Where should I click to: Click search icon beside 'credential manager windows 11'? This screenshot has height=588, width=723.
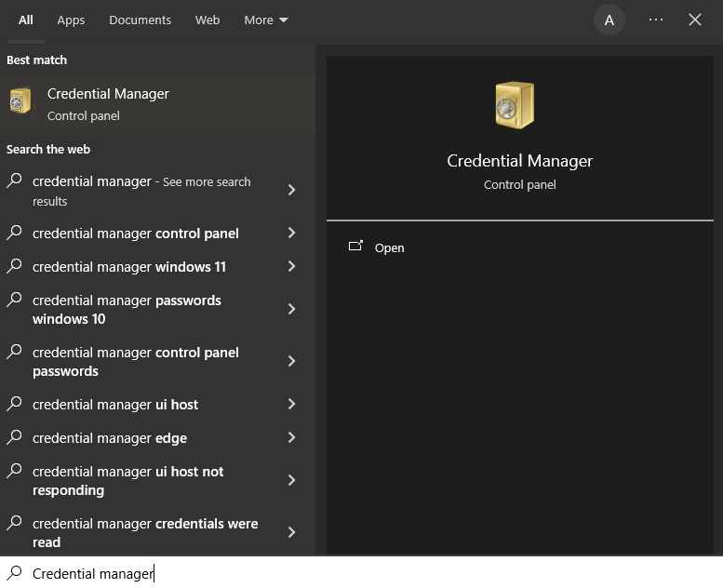[x=15, y=267]
